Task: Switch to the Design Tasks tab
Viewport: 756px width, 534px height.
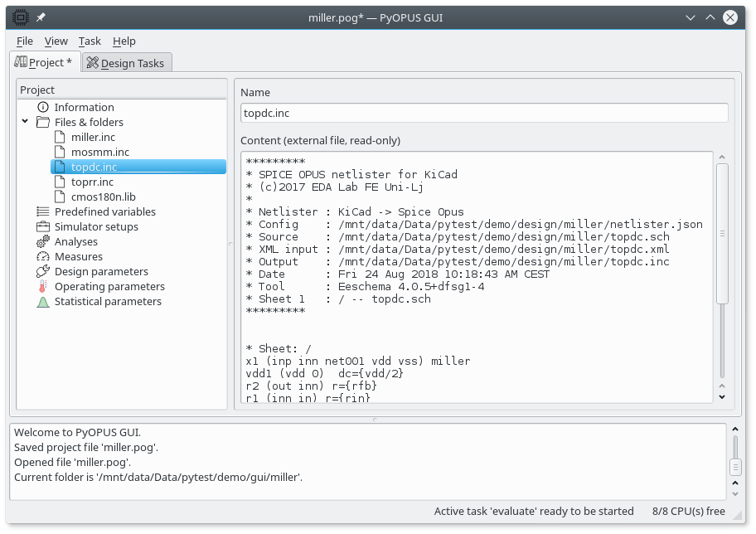Action: [127, 63]
